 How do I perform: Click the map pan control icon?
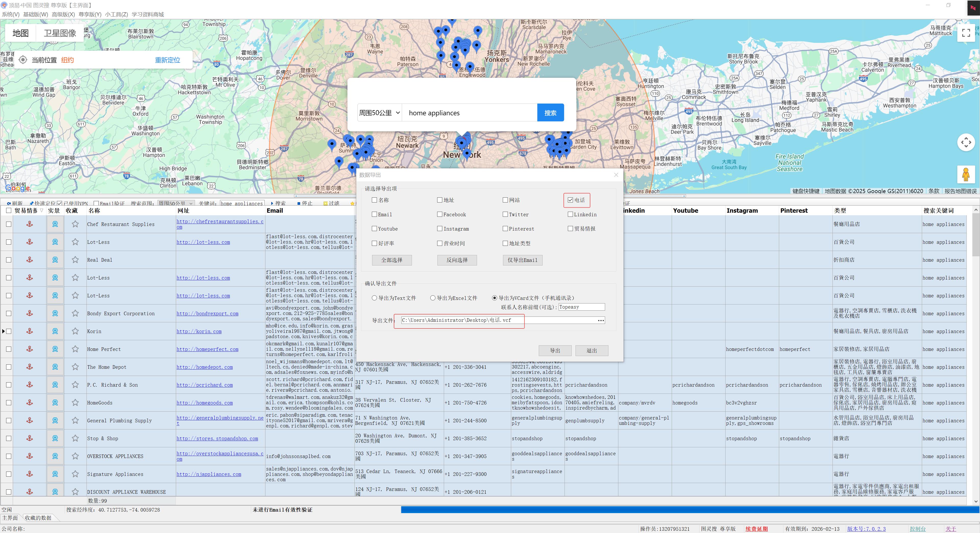tap(965, 143)
